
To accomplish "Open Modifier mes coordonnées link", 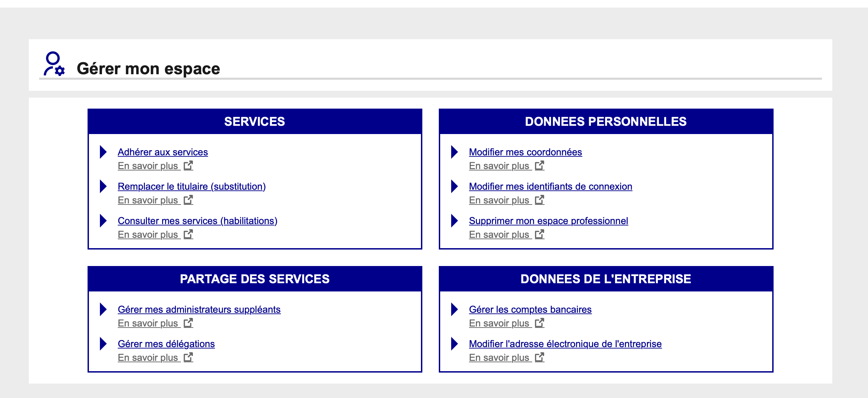I will 525,152.
